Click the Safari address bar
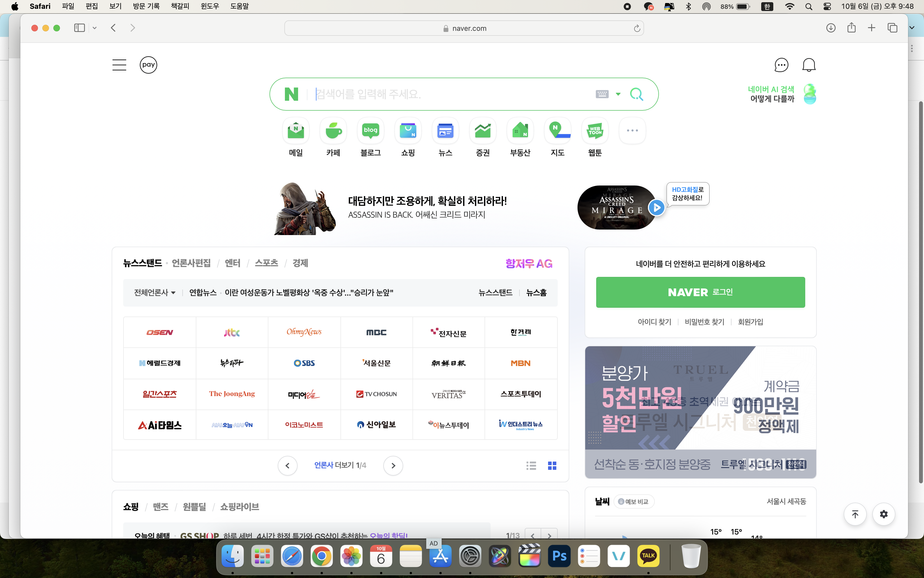Screen dimensions: 924x578 click(464, 28)
